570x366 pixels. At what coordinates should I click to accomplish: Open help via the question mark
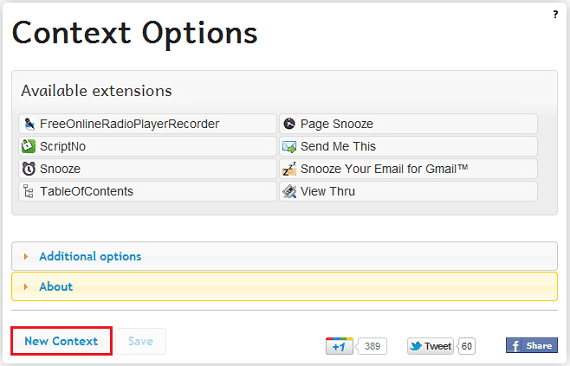(x=555, y=15)
